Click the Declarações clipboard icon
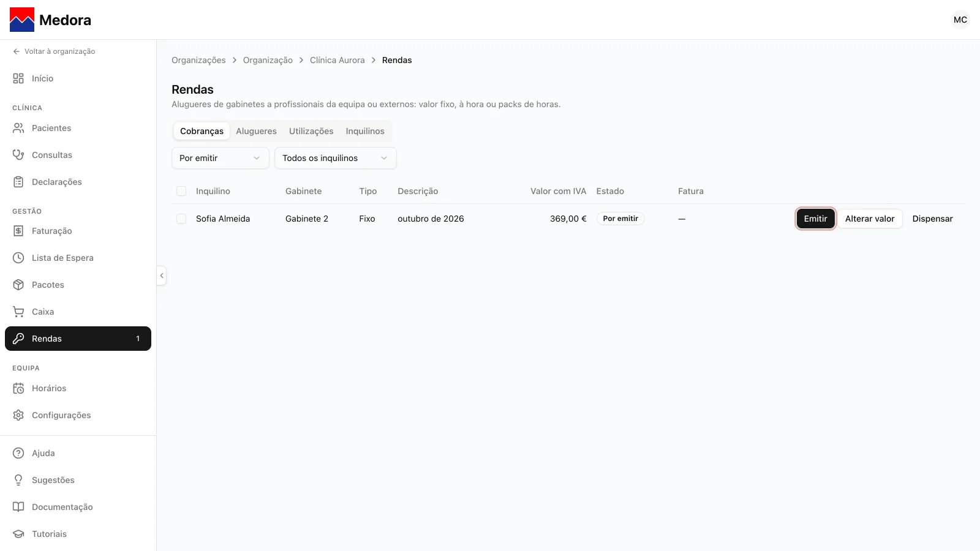 pos(18,182)
